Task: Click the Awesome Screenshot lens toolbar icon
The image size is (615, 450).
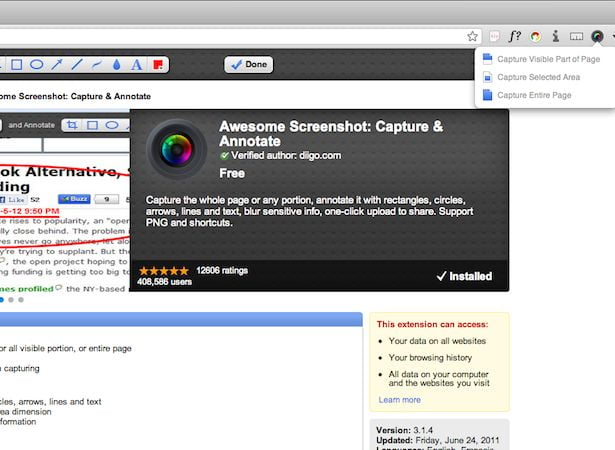Action: pyautogui.click(x=597, y=36)
